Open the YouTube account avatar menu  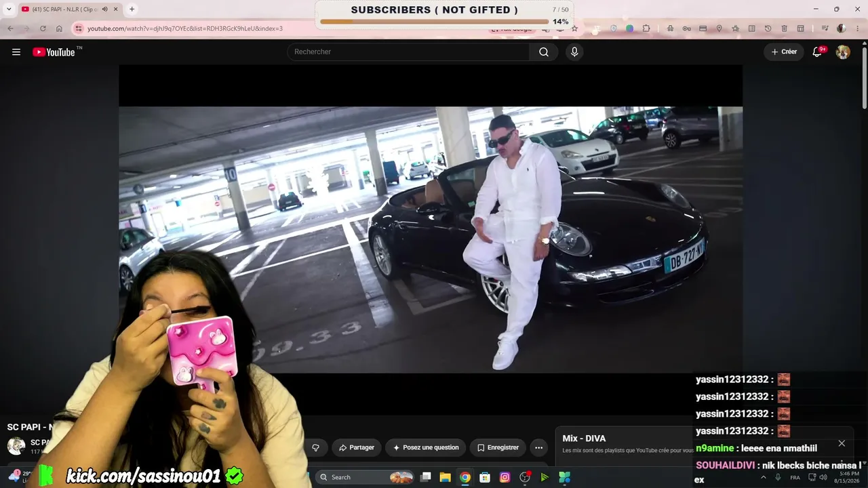tap(843, 52)
